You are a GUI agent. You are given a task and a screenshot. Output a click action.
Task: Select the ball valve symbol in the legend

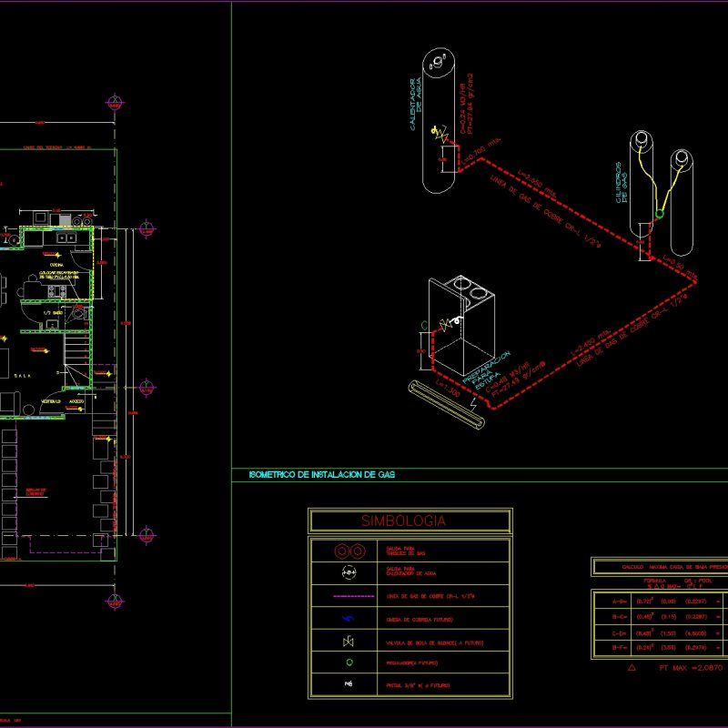pos(348,642)
